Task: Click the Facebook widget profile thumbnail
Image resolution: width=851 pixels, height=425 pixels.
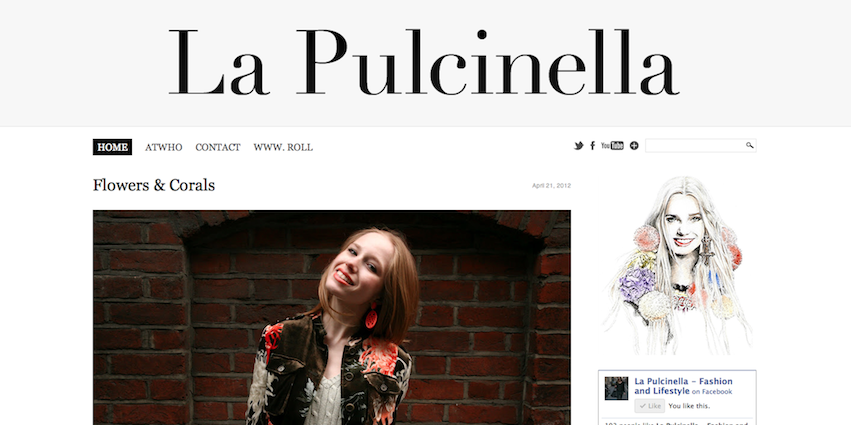Action: point(616,388)
